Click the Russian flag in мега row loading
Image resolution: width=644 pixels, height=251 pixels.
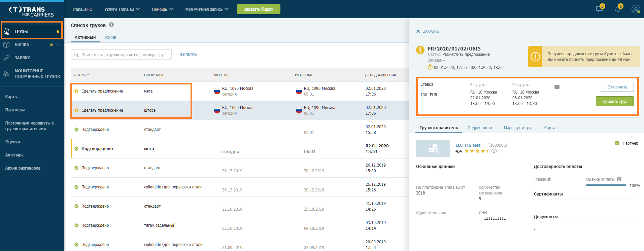pyautogui.click(x=217, y=91)
